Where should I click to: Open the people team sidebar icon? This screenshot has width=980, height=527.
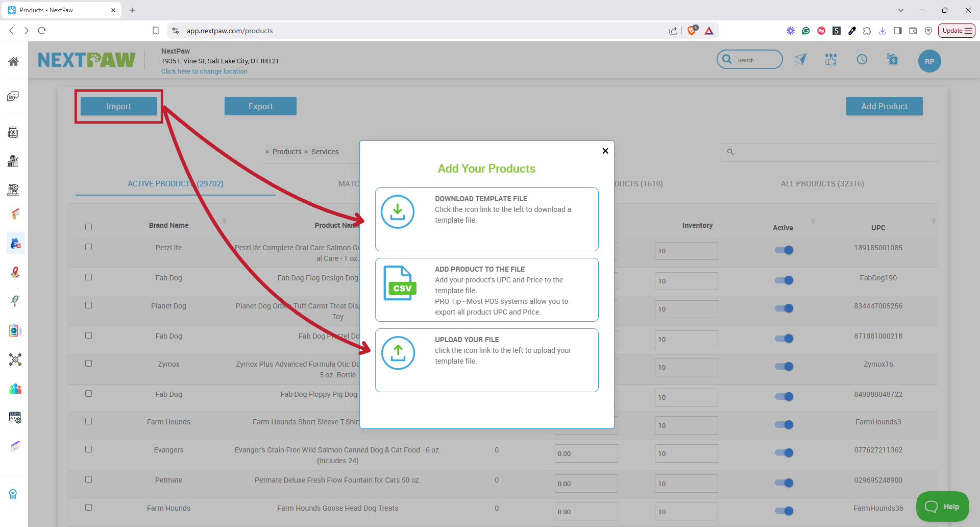[x=15, y=389]
